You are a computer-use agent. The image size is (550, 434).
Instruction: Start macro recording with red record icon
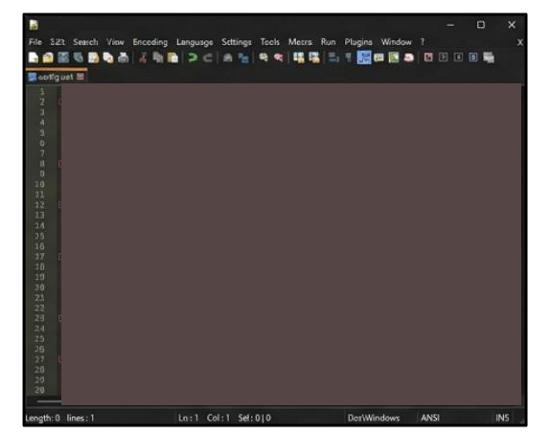point(428,58)
